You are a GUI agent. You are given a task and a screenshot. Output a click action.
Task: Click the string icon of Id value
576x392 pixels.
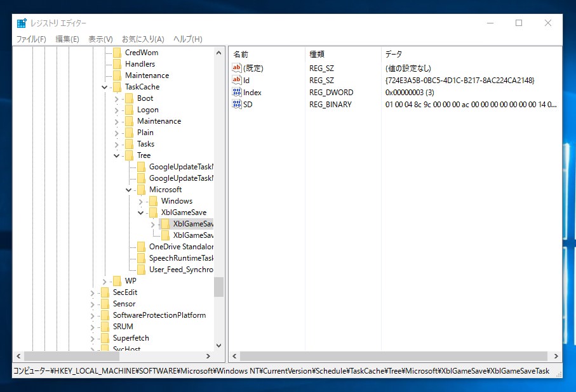coord(237,80)
